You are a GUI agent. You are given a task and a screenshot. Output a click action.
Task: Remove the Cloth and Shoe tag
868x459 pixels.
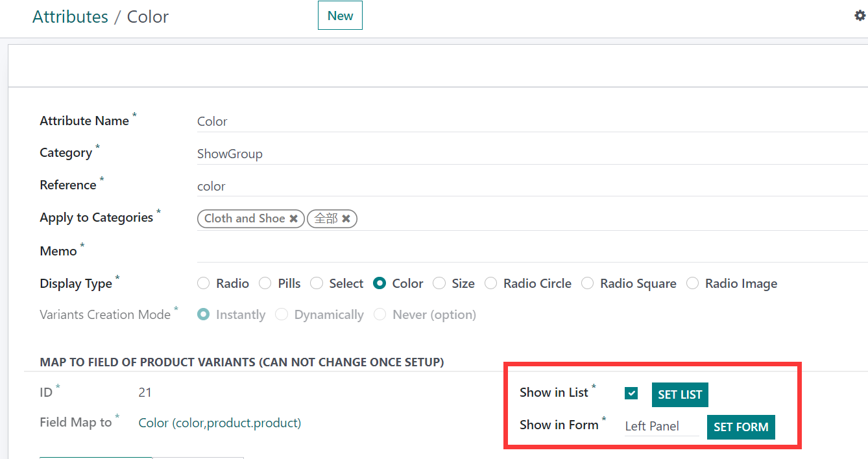pyautogui.click(x=294, y=219)
